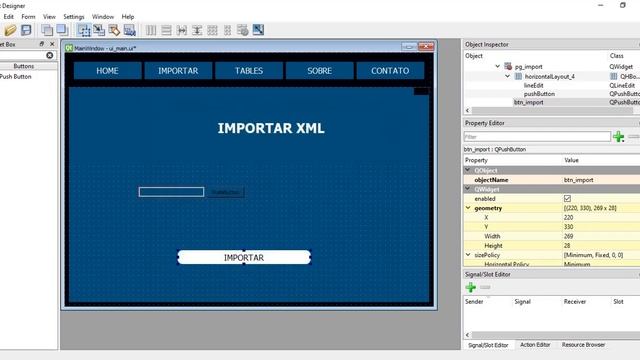Screen dimensions: 640x360
Task: Select the Edit Buddies mode icon
Action: (x=114, y=30)
